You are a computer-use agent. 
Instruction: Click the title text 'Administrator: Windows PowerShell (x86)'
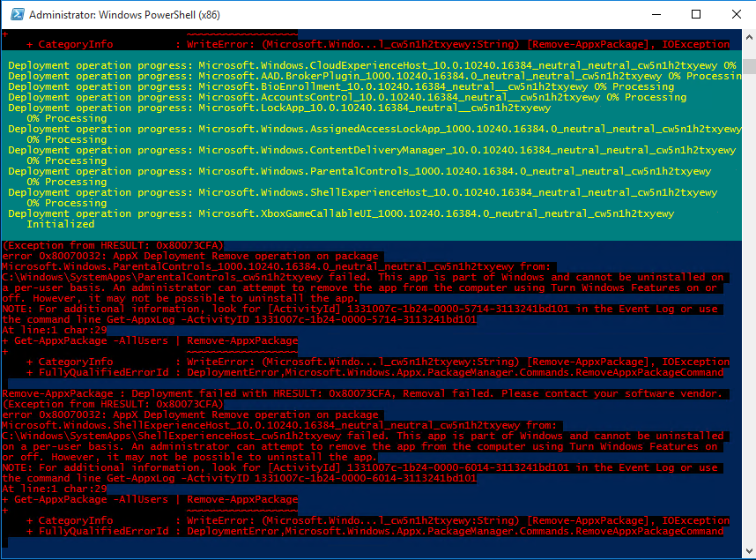pos(124,15)
